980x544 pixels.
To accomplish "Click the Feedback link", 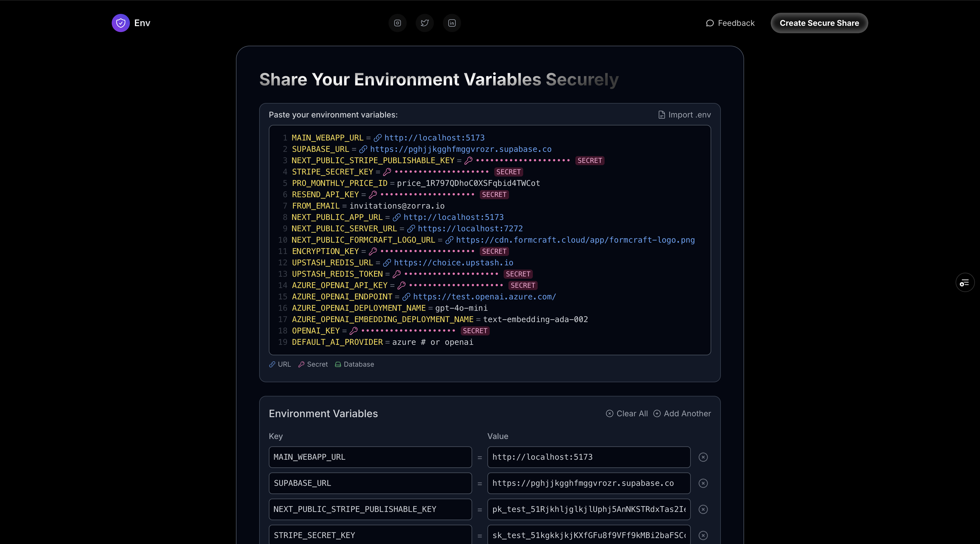I will [730, 23].
